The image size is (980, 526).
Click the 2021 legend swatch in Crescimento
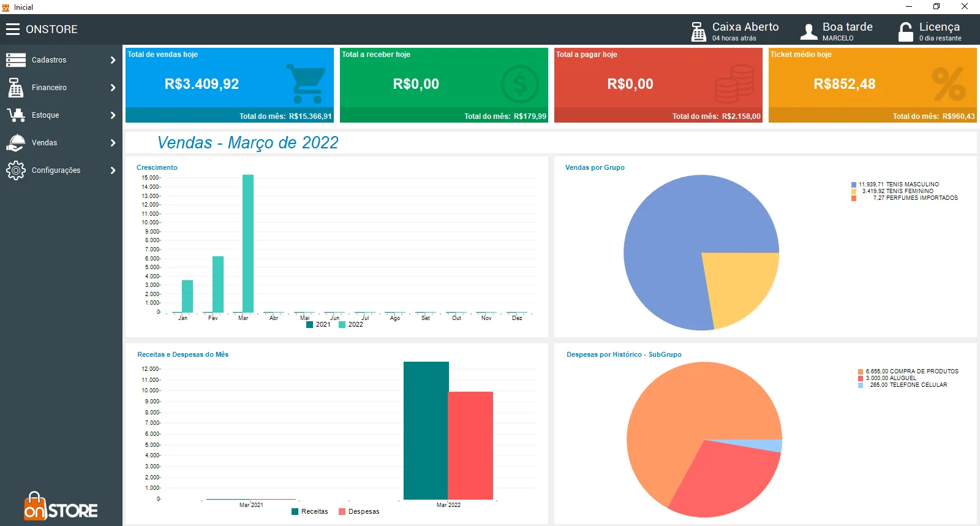pyautogui.click(x=310, y=325)
